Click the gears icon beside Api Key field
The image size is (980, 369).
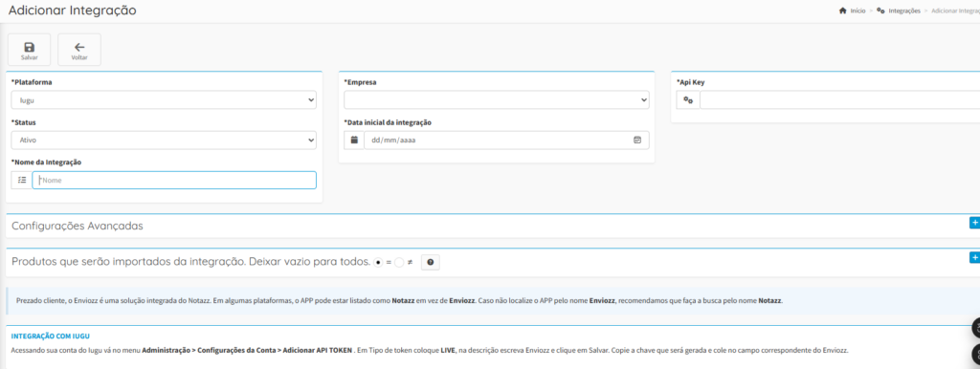click(688, 100)
